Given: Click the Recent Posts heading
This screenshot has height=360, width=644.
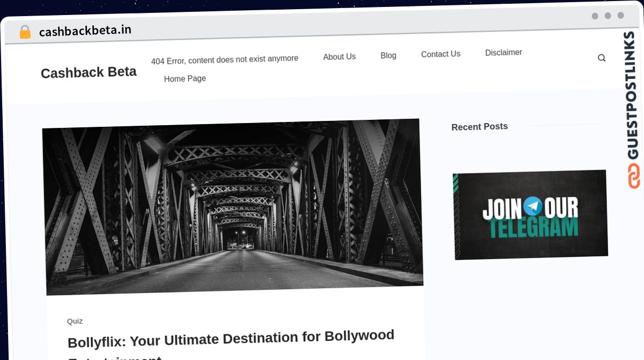Looking at the screenshot, I should point(479,127).
